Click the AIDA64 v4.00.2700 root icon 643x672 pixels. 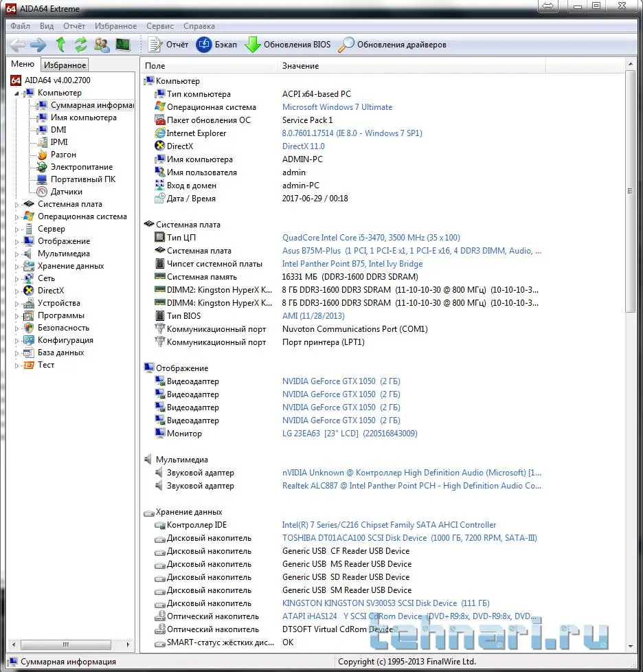click(16, 80)
